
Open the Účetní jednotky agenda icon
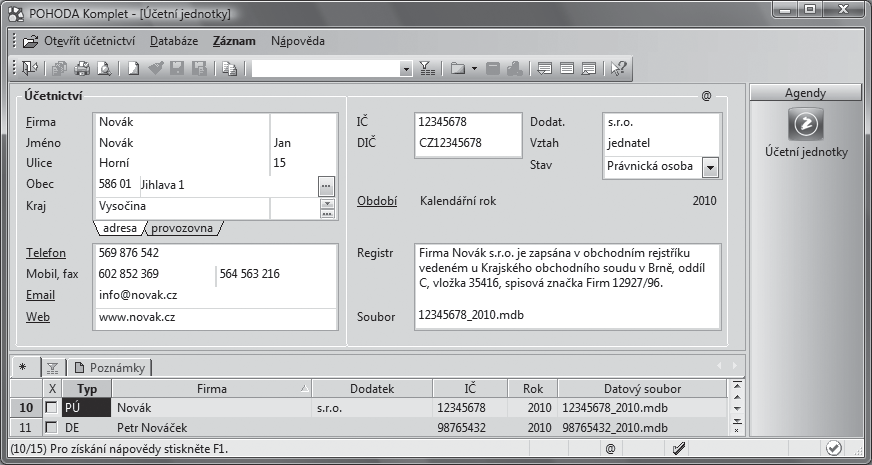[x=806, y=123]
